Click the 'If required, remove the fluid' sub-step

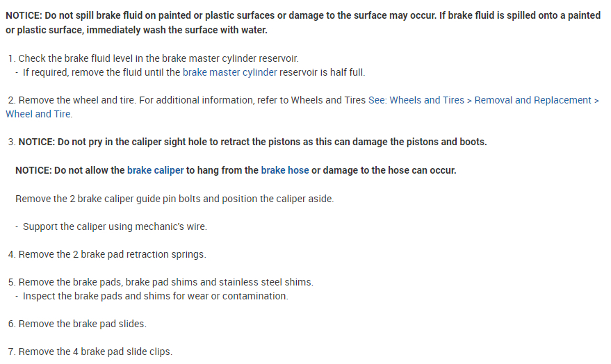click(97, 72)
